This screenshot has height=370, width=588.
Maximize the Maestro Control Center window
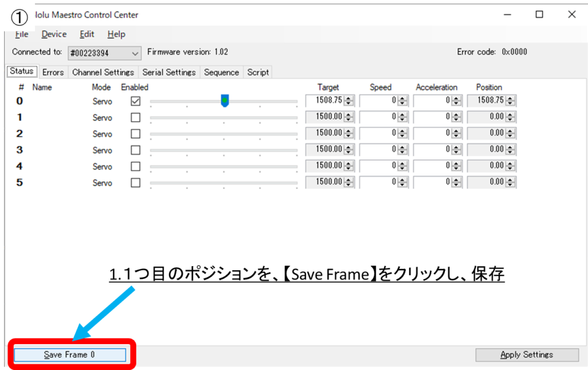[x=539, y=14]
